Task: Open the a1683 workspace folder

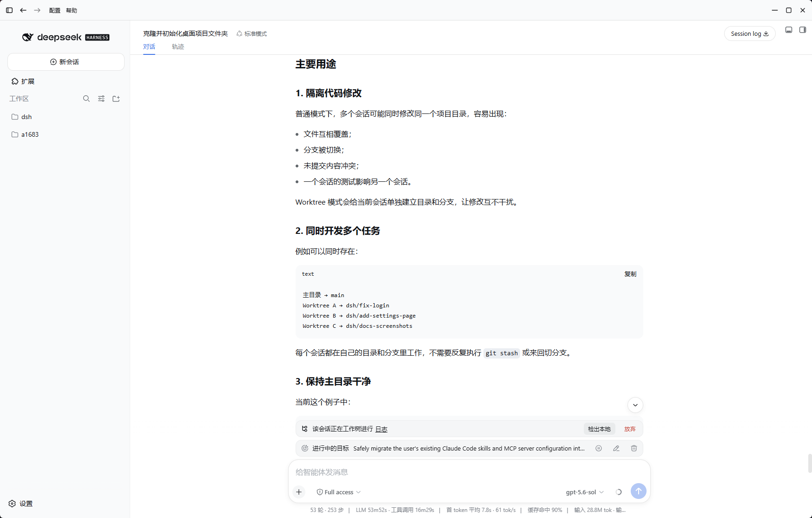Action: point(66,134)
